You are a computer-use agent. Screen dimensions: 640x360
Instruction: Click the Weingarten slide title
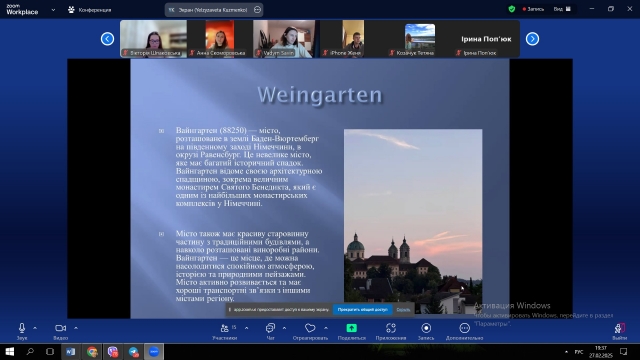pyautogui.click(x=320, y=95)
